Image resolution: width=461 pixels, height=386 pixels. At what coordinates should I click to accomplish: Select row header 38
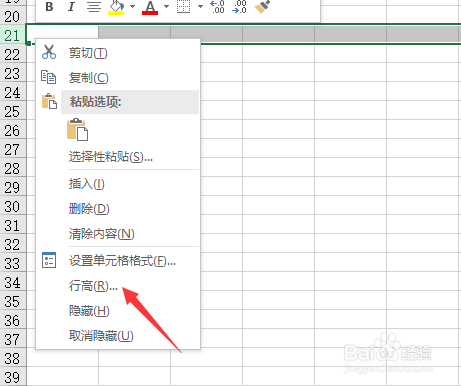coord(13,358)
